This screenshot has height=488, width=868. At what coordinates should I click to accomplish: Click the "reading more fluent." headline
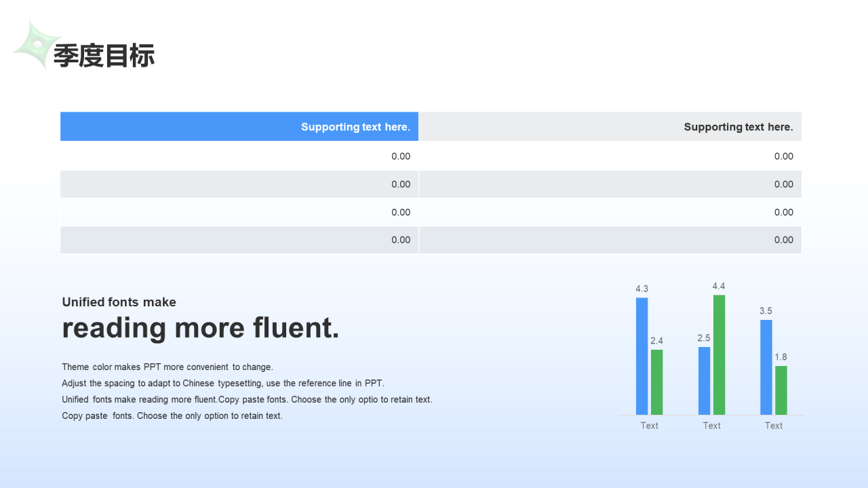(201, 328)
